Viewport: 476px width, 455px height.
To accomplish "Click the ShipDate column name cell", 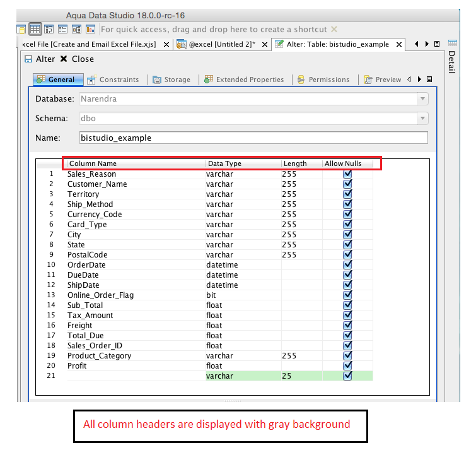I will (136, 285).
